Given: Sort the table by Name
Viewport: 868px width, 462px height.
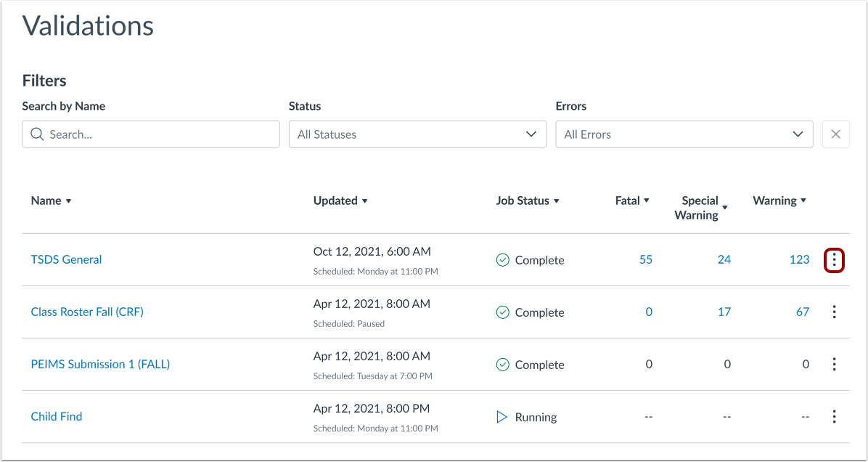Looking at the screenshot, I should pos(51,200).
